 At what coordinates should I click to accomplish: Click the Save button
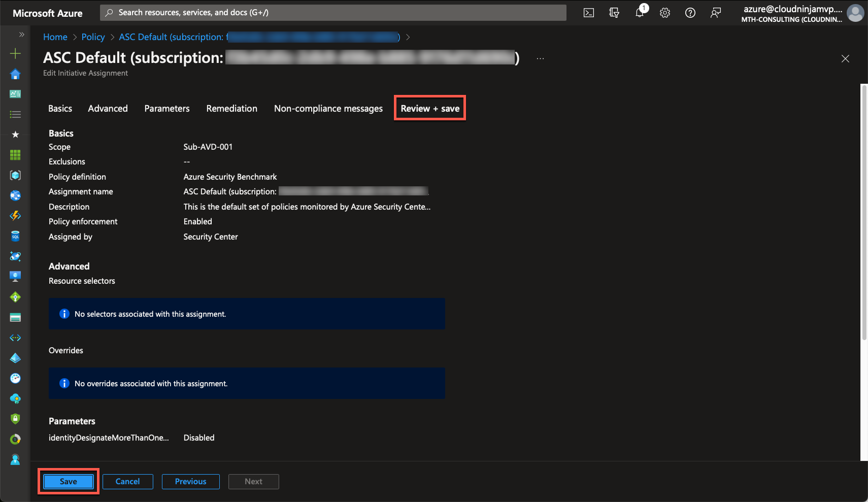point(69,481)
